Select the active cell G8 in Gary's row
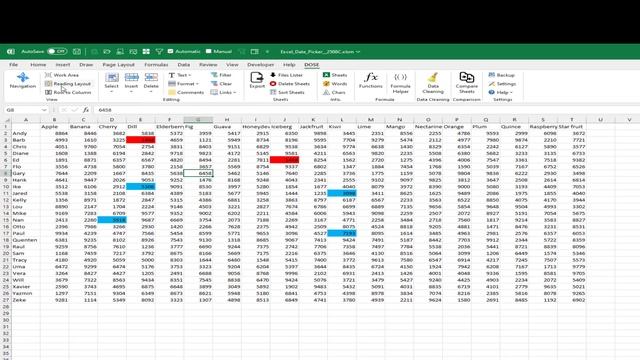The image size is (640, 360). 198,173
